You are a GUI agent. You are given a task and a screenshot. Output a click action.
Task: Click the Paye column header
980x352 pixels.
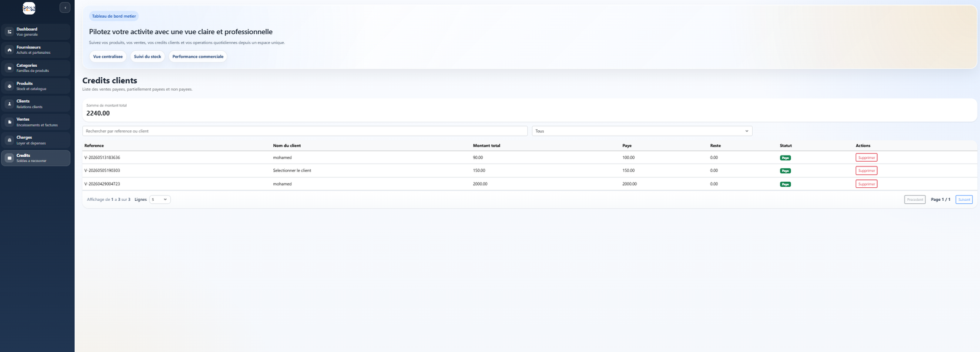[627, 146]
